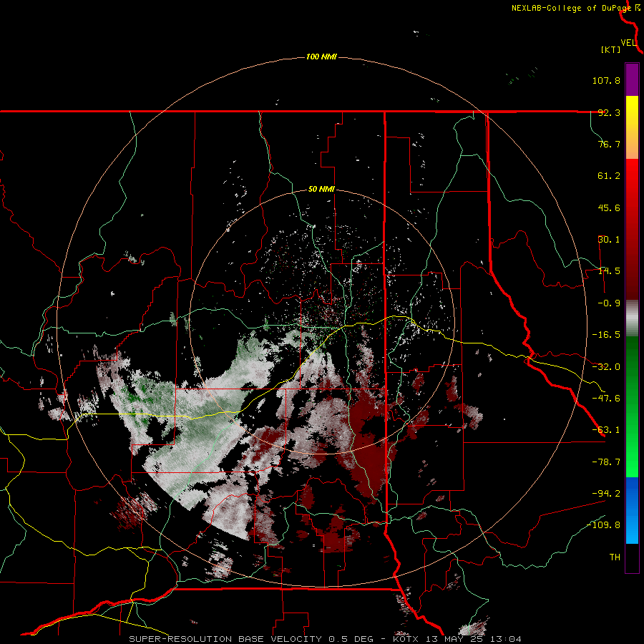Select the -78.7 scale value

606,462
